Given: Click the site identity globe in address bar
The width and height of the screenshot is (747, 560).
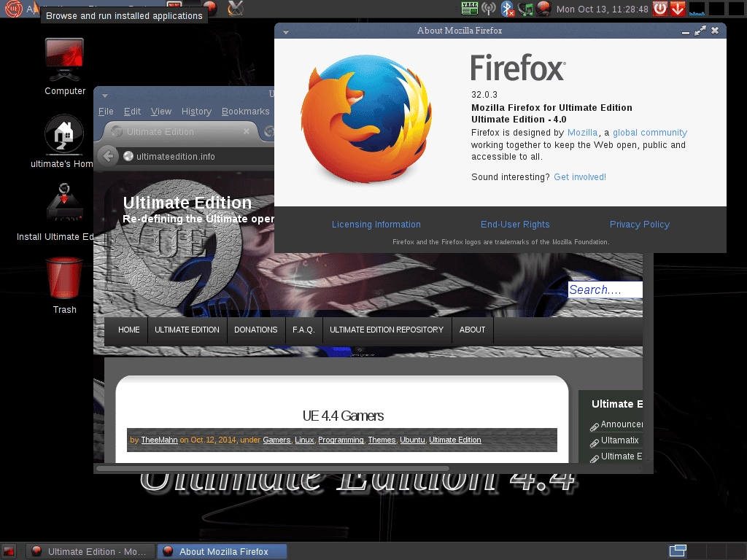Looking at the screenshot, I should tap(128, 156).
